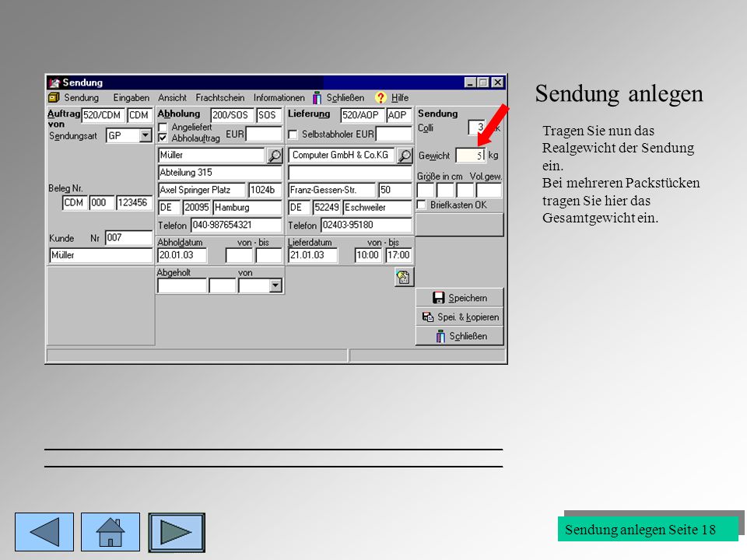
Task: Click the Lieferdatum from-time field 10:00
Action: pyautogui.click(x=368, y=255)
